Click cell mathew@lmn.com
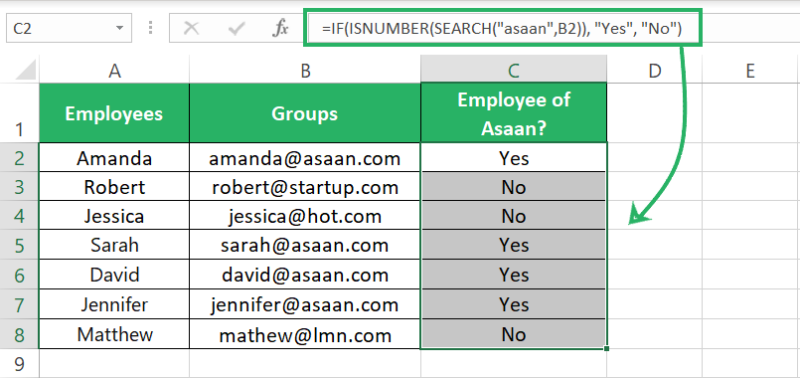Viewport: 800px width, 378px height. point(305,335)
